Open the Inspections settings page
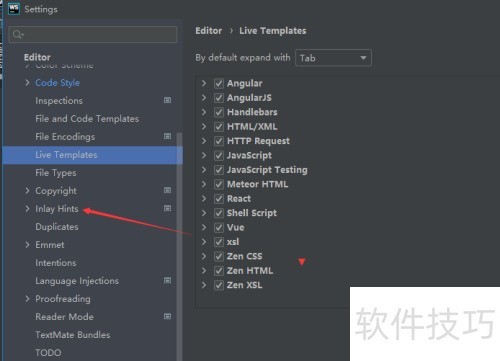 pyautogui.click(x=59, y=101)
